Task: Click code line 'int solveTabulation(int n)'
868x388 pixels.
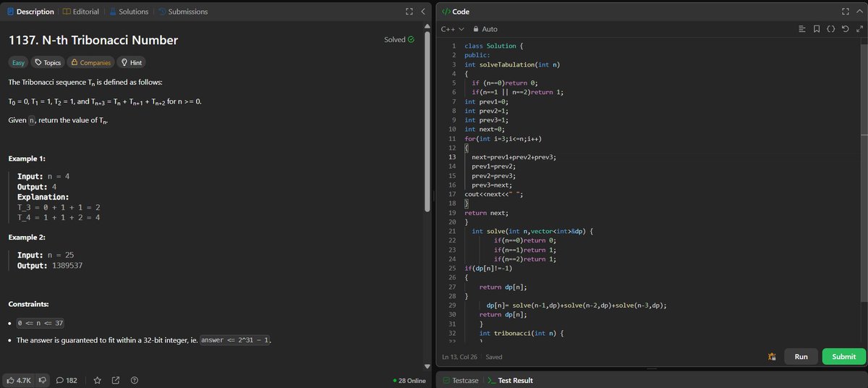Action: point(512,64)
